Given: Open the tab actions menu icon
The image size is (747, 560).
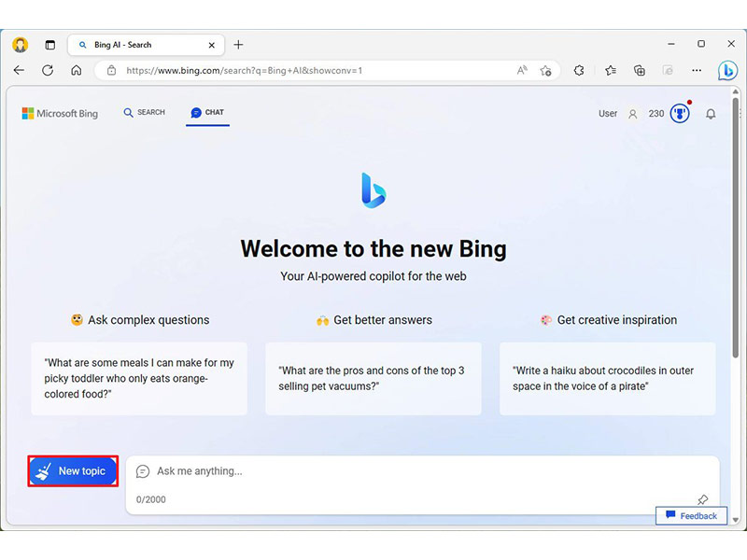Looking at the screenshot, I should click(50, 45).
